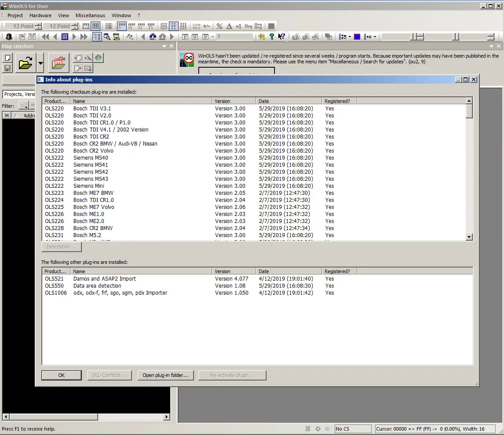Toggle the text table view icon (active)
This screenshot has width=504, height=435.
[96, 26]
